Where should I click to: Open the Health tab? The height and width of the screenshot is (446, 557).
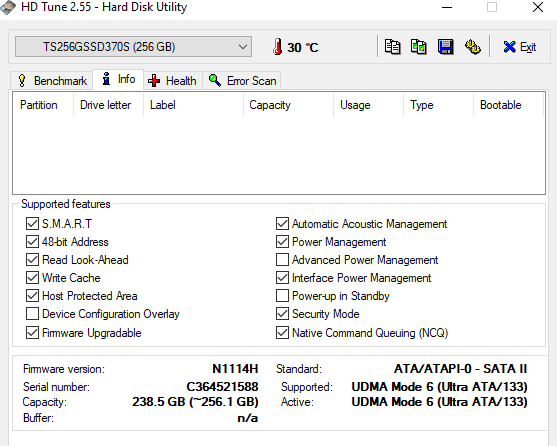pyautogui.click(x=173, y=81)
